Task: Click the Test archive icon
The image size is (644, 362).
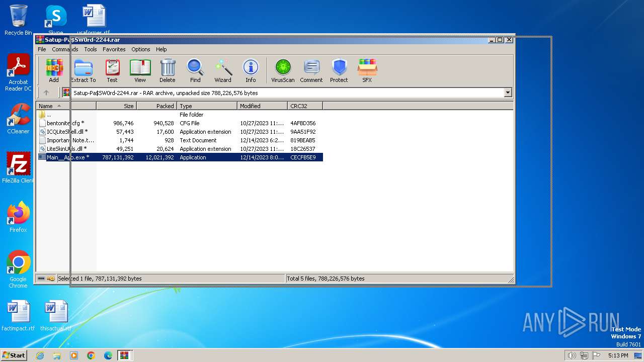Action: tap(112, 70)
